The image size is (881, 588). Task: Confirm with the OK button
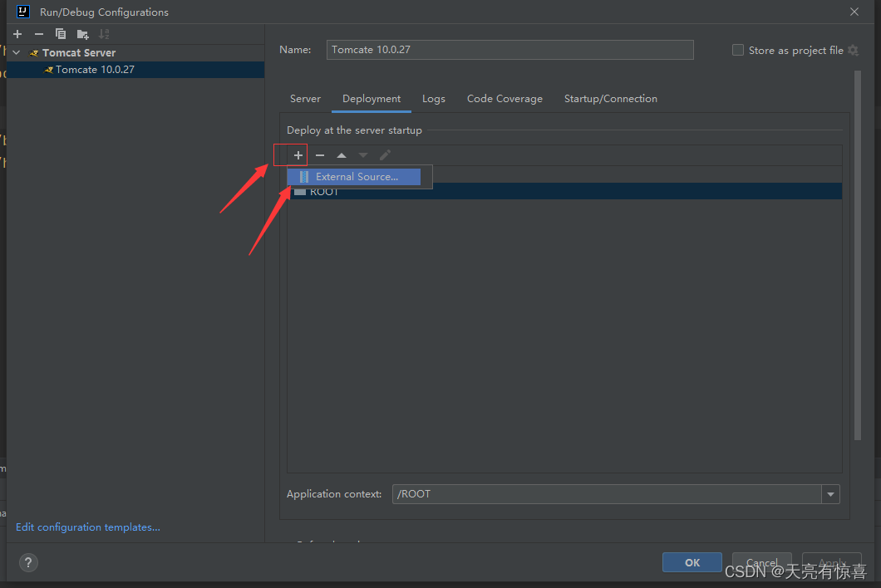[692, 562]
